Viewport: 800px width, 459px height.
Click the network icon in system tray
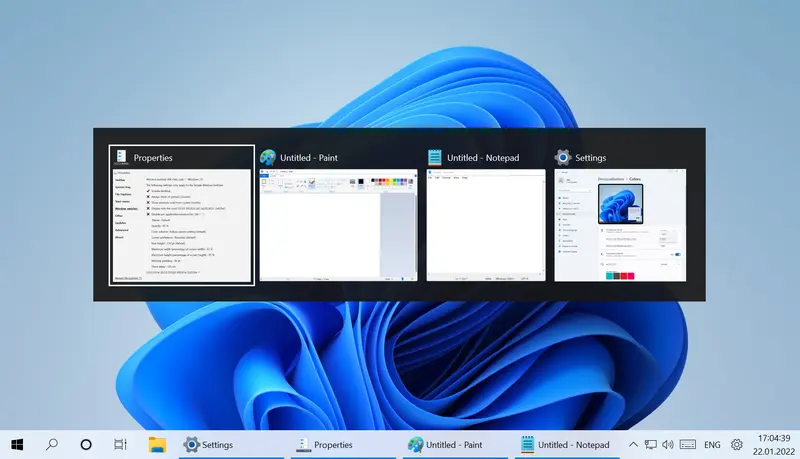(x=651, y=444)
